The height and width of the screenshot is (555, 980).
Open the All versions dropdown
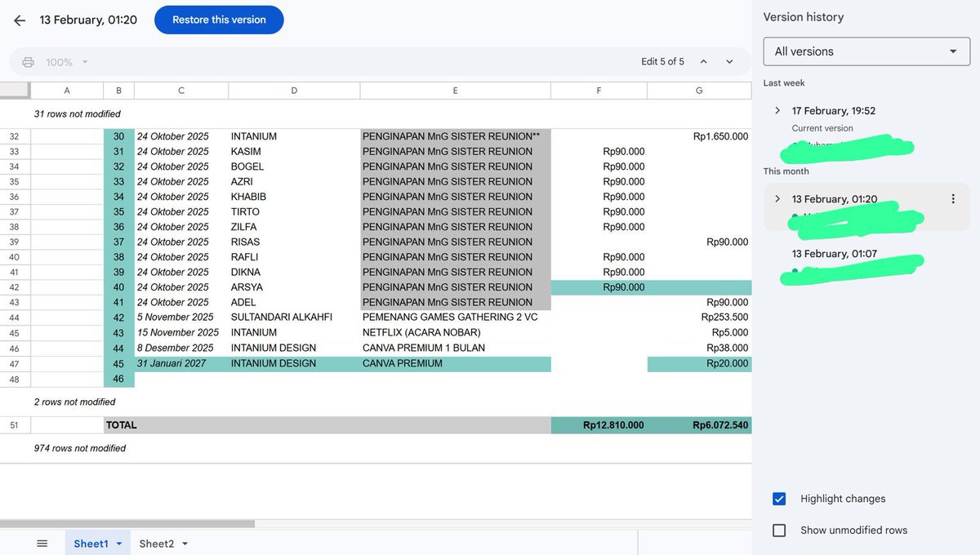[866, 51]
